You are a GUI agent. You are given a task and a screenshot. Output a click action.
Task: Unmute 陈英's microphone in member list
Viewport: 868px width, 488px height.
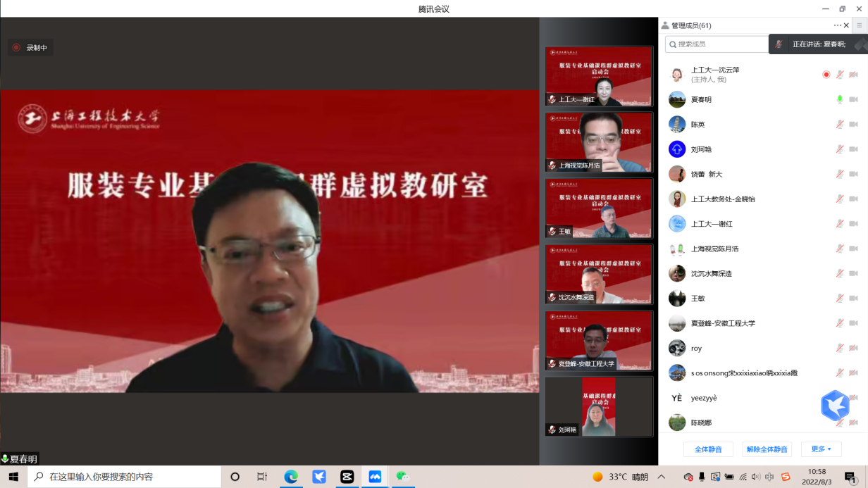(839, 125)
